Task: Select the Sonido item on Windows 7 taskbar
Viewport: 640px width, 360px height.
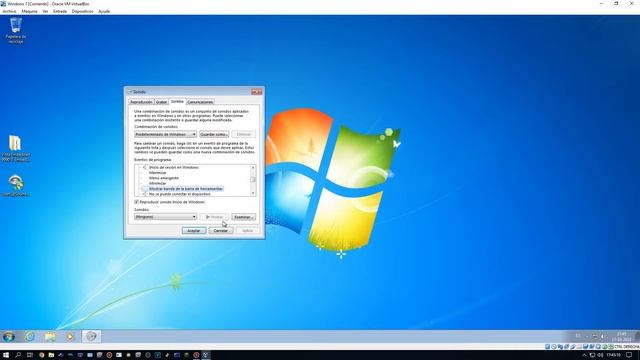Action: pyautogui.click(x=91, y=336)
